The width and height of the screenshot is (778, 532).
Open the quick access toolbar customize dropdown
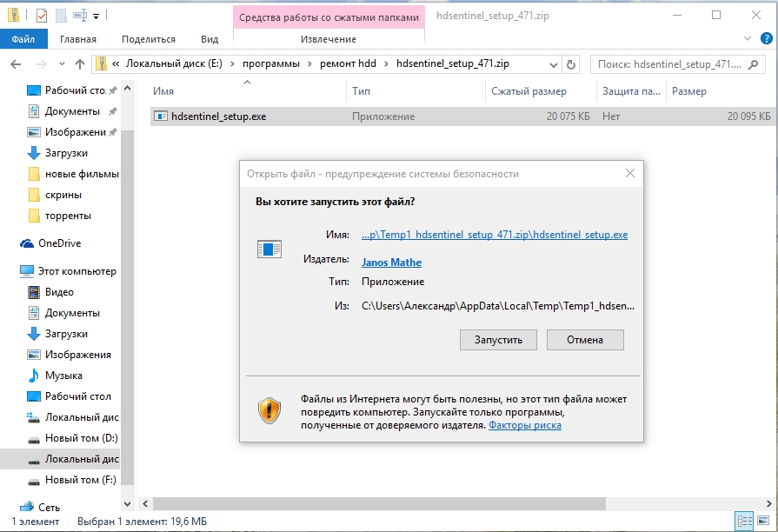96,17
